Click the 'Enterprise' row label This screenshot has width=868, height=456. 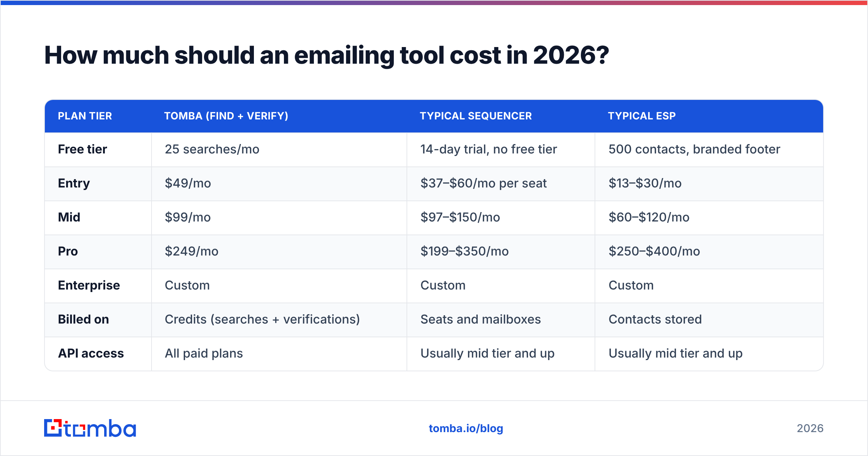coord(89,286)
